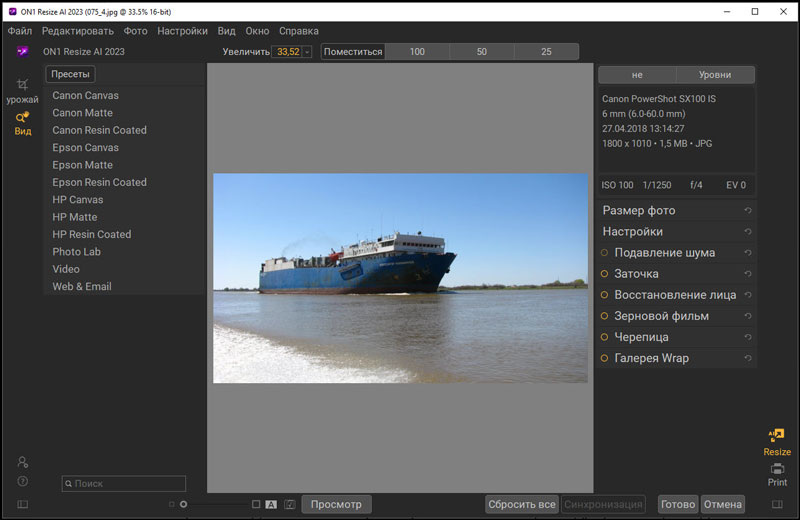Viewport: 800px width, 520px height.
Task: Open the Справка menu
Action: click(298, 31)
